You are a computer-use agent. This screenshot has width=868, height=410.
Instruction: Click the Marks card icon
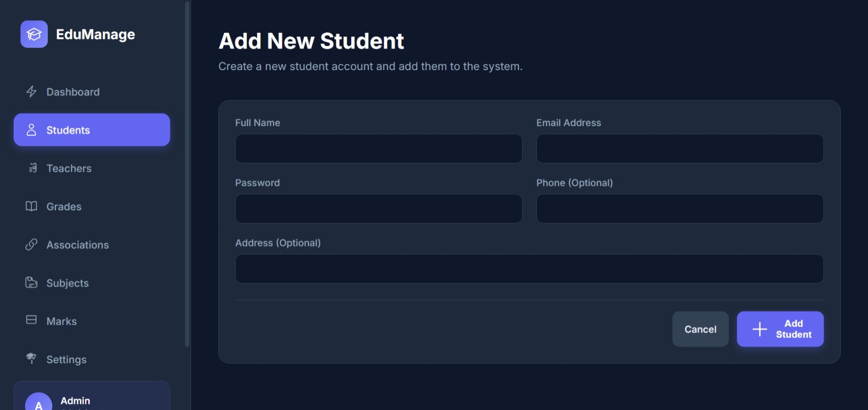click(31, 320)
